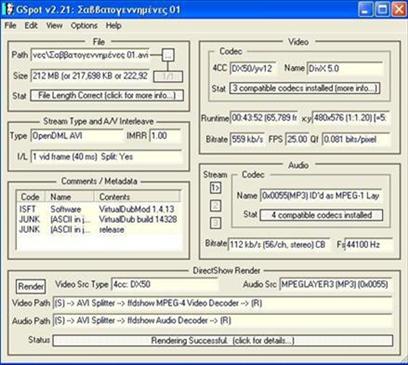
Task: Click the x:y field 480x576
Action: coord(352,118)
